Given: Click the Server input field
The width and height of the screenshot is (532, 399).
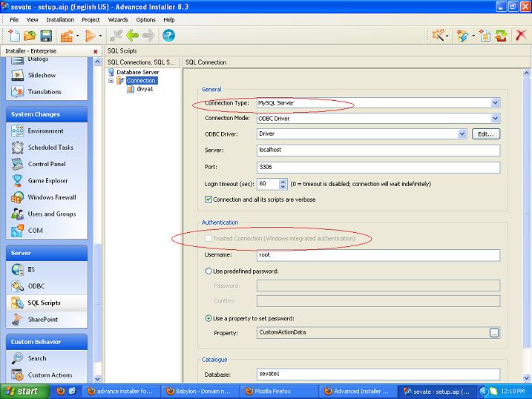Looking at the screenshot, I should [x=378, y=150].
